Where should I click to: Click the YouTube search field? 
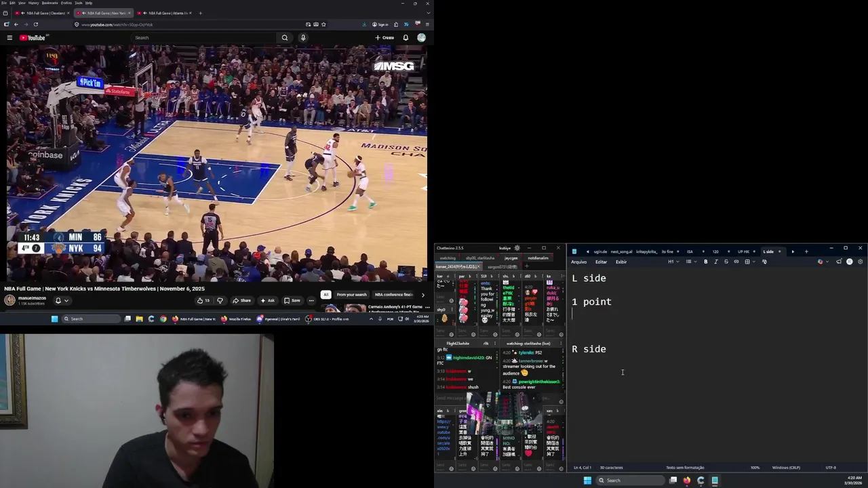pyautogui.click(x=203, y=38)
